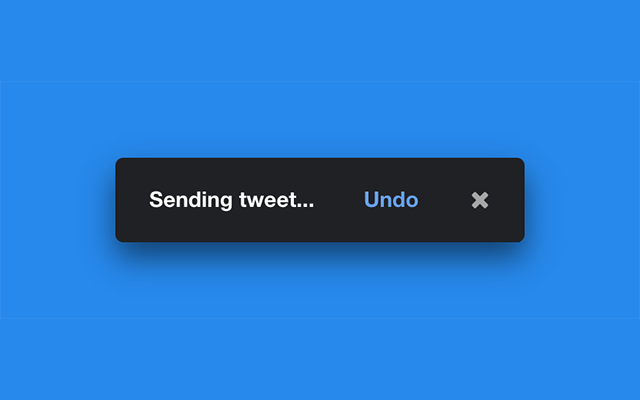Viewport: 640px width, 400px height.
Task: Cancel sending by clicking Undo
Action: pos(391,200)
